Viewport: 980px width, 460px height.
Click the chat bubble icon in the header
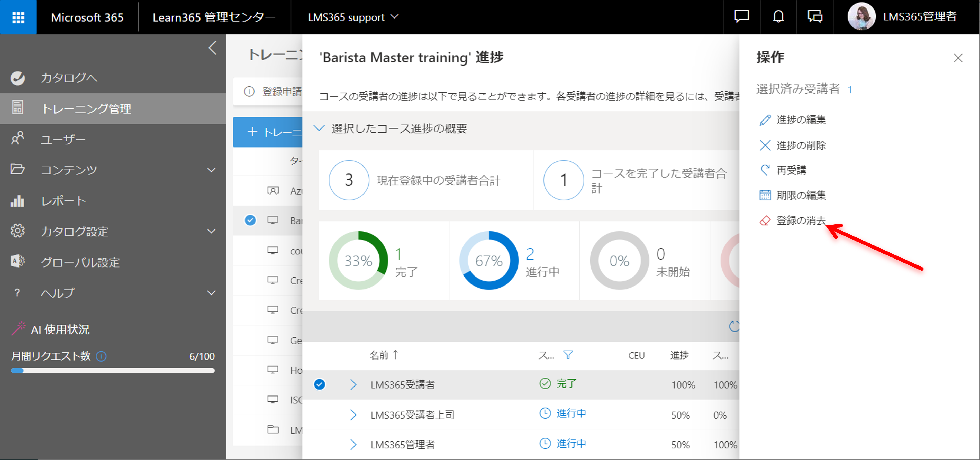741,17
